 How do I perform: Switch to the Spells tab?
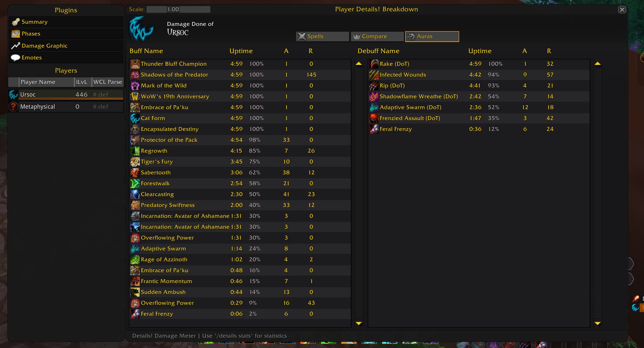click(x=322, y=36)
